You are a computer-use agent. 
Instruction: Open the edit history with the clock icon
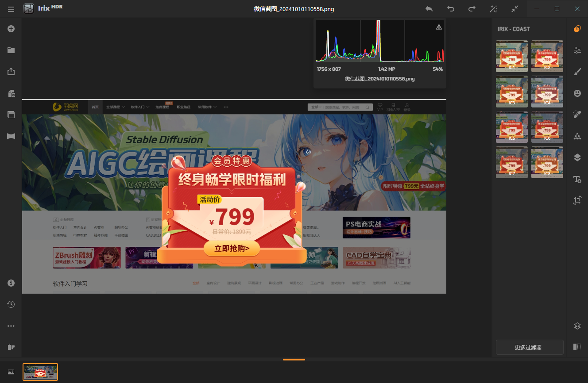pyautogui.click(x=11, y=304)
